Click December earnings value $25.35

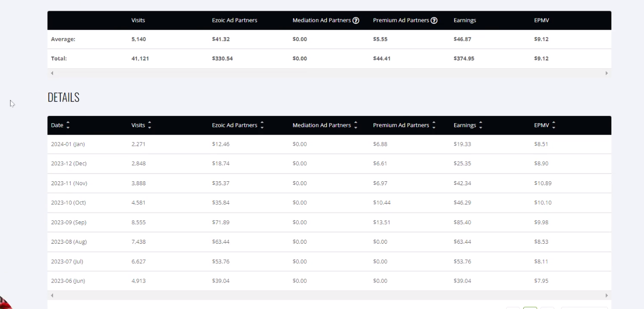(x=462, y=164)
